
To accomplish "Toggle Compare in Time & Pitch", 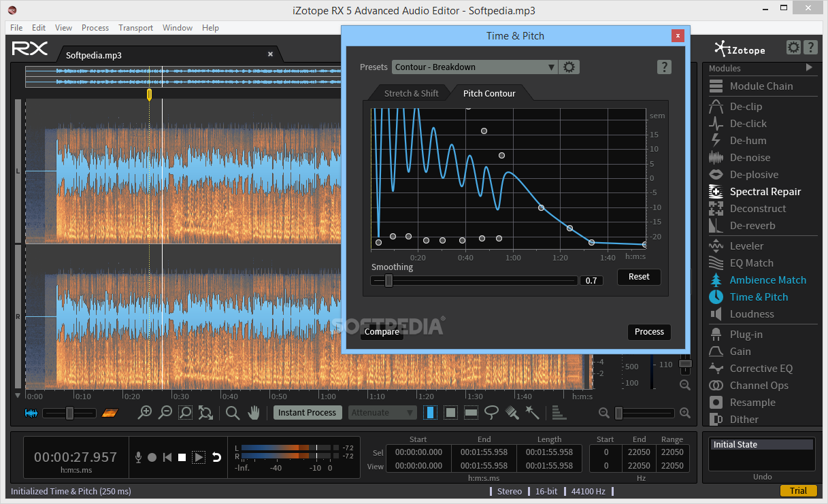I will click(382, 332).
